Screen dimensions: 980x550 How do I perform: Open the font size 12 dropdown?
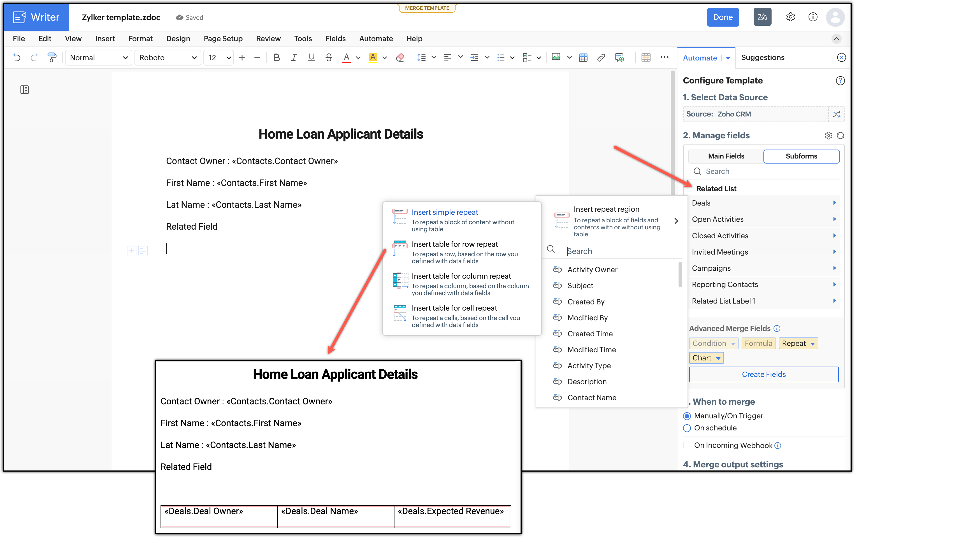click(x=219, y=57)
